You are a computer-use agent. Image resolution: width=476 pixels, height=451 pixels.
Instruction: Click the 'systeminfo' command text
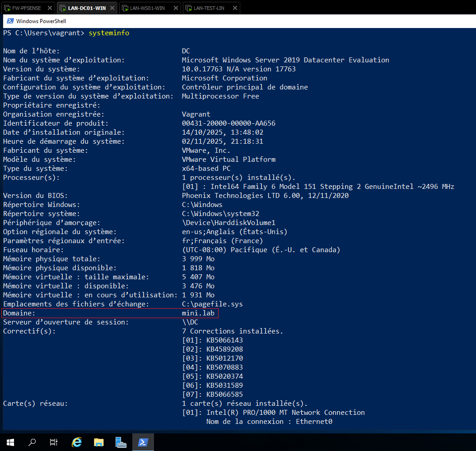pyautogui.click(x=109, y=33)
